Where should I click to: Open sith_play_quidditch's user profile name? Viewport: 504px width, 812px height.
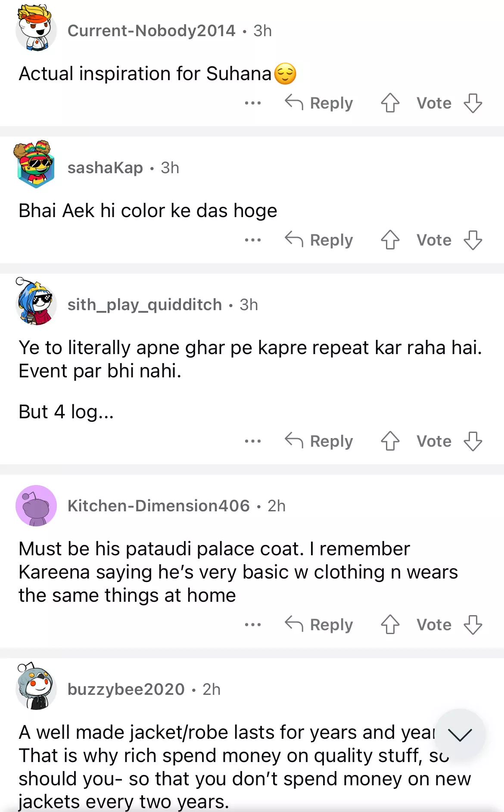[x=145, y=305]
